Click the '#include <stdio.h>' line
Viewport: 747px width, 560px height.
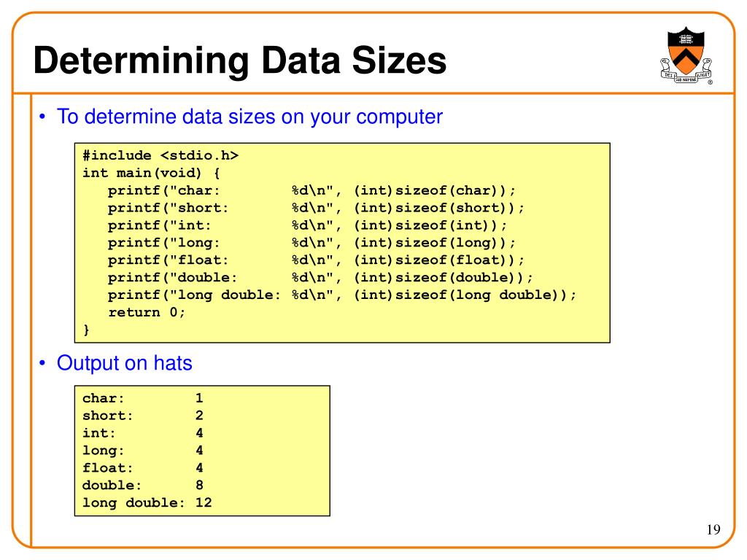coord(160,156)
